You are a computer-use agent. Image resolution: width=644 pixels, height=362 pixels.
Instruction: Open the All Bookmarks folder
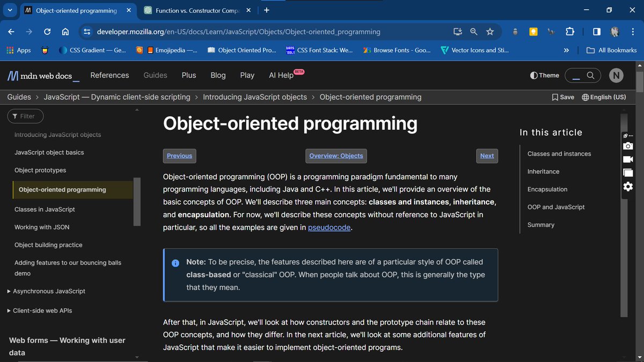click(x=612, y=50)
